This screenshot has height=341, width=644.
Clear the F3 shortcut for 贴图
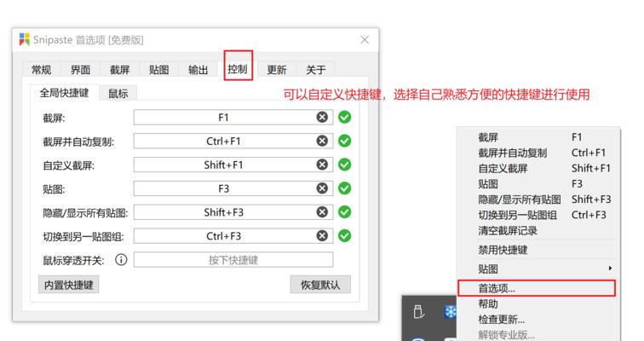click(x=322, y=188)
